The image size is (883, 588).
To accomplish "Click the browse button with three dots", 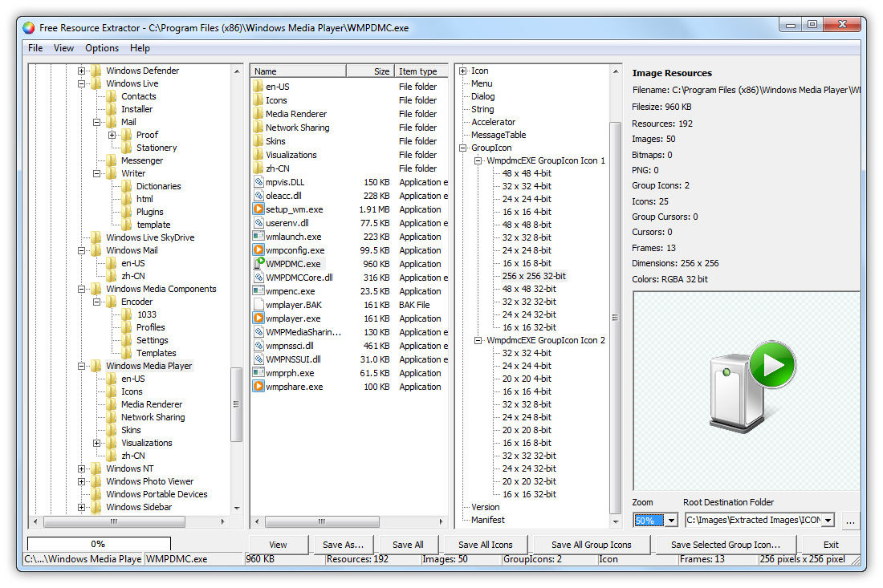I will [850, 521].
